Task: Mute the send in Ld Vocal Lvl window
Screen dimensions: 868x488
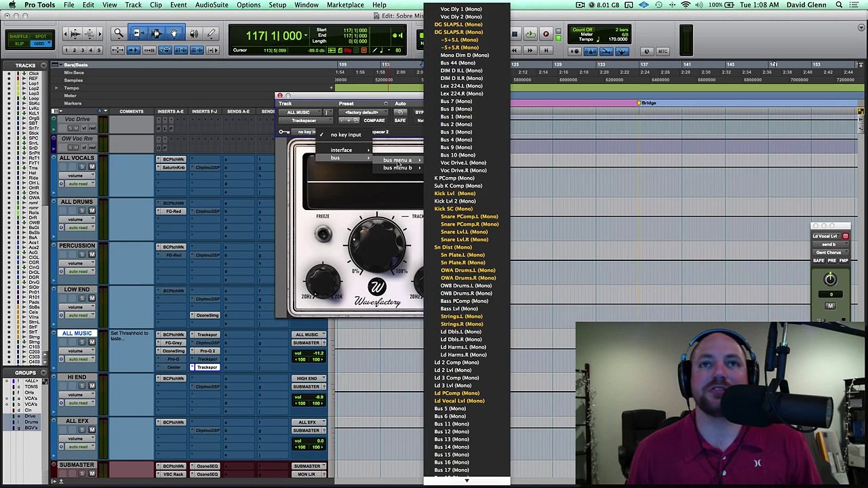Action: (830, 306)
